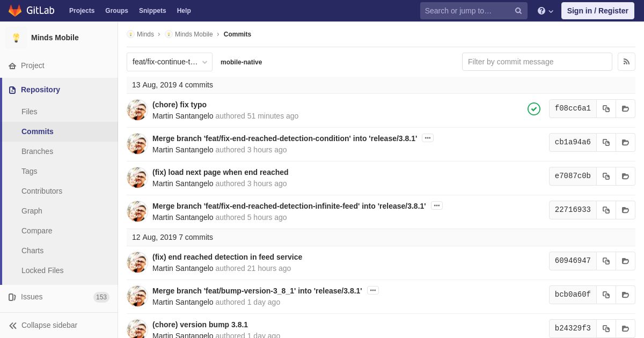The image size is (644, 338).
Task: Open '(chore) fix typo' commit
Action: tap(179, 105)
